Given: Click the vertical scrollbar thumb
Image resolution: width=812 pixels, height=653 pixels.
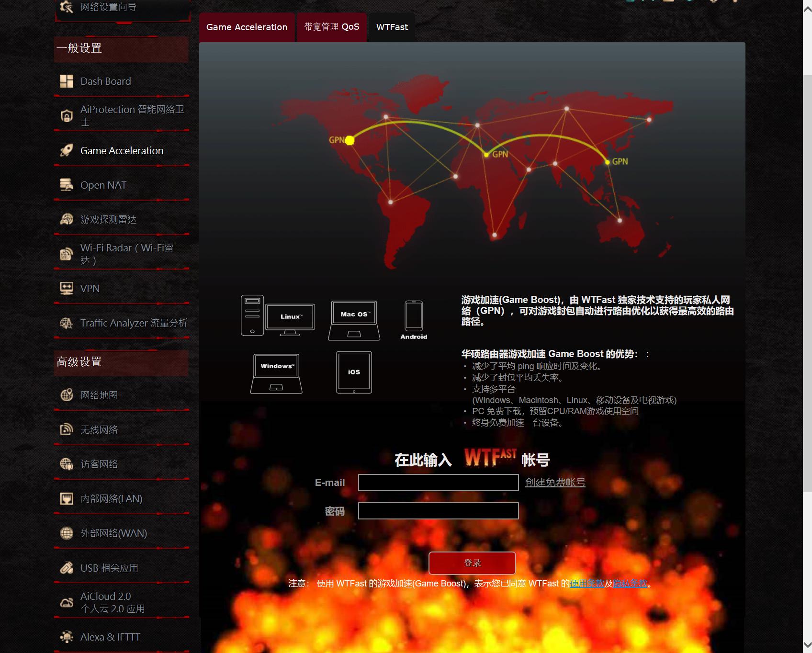Looking at the screenshot, I should pyautogui.click(x=807, y=283).
